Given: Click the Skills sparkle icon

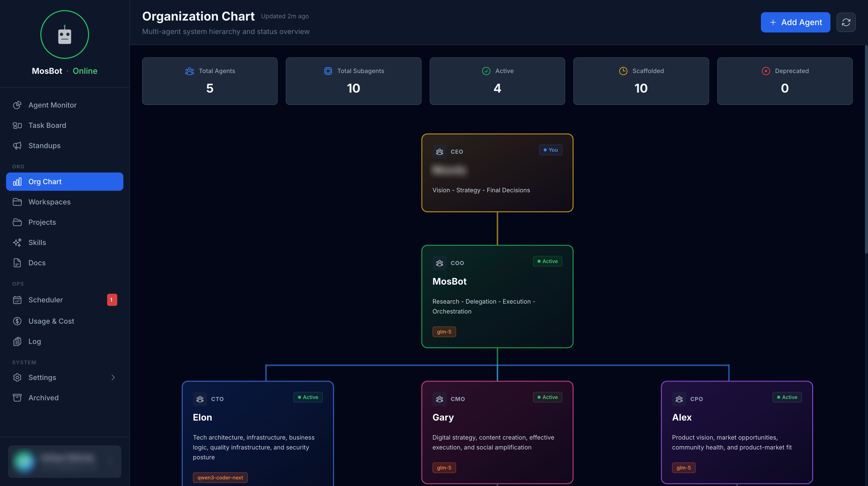Looking at the screenshot, I should tap(18, 242).
